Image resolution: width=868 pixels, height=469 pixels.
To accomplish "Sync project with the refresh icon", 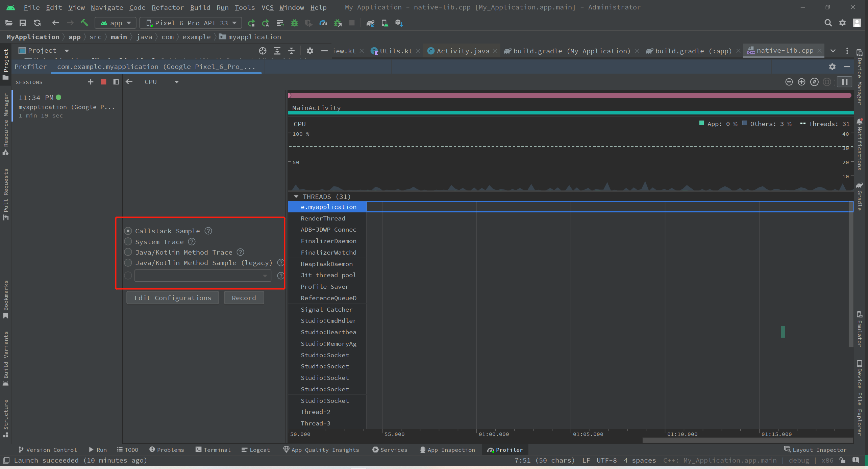I will pyautogui.click(x=37, y=23).
